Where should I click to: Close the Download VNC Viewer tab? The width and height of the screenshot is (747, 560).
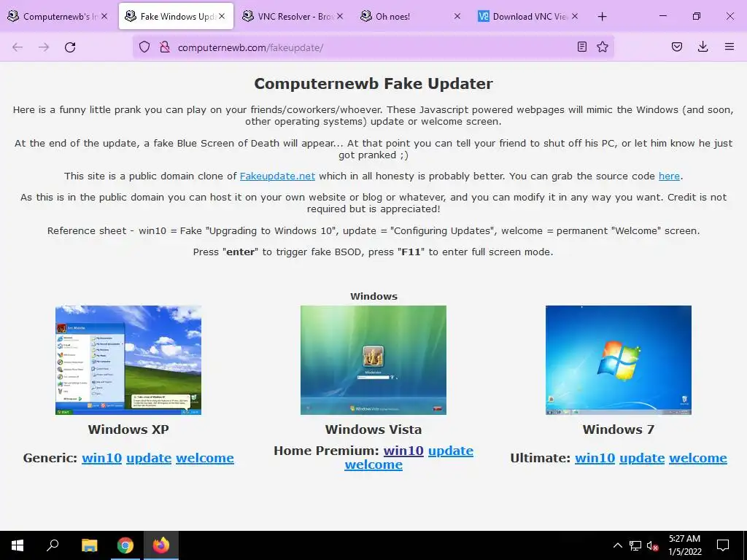click(575, 16)
